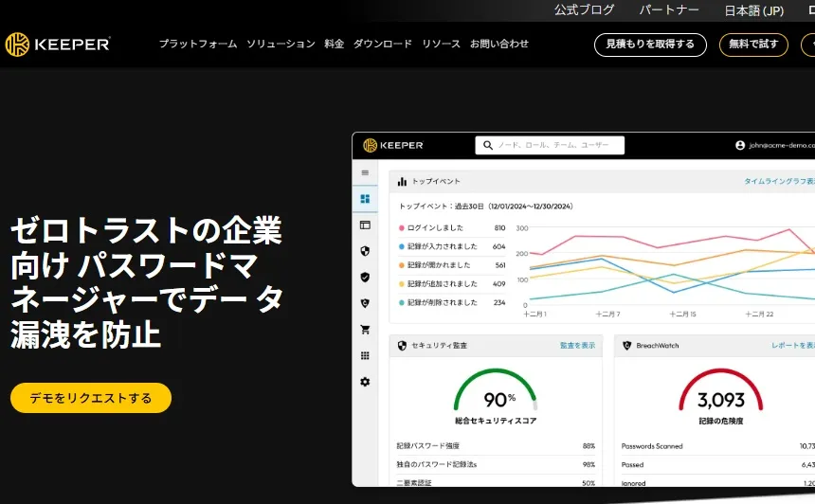815x504 pixels.
Task: Open the ダウンロード menu item
Action: (x=383, y=45)
